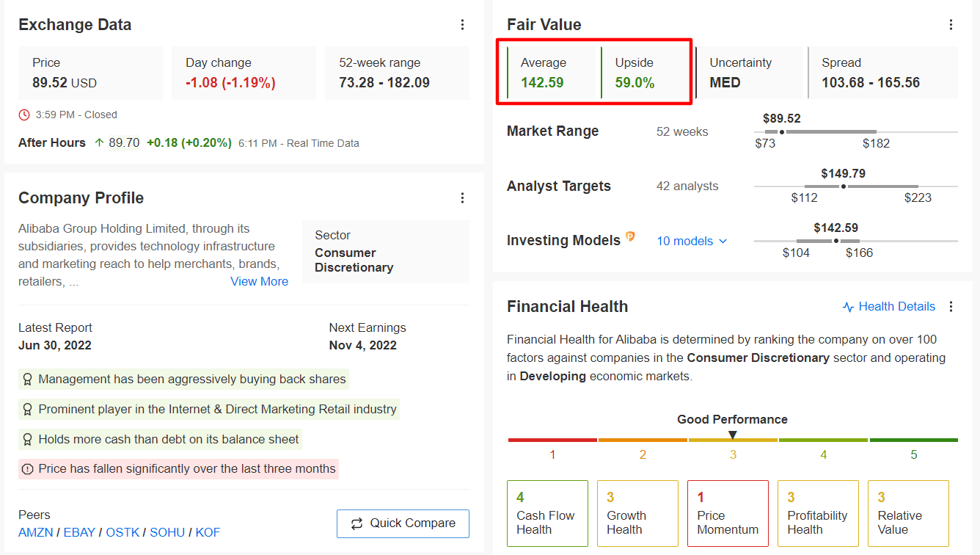Click 'Holds more cash than debt' insight
The image size is (980, 555).
169,440
